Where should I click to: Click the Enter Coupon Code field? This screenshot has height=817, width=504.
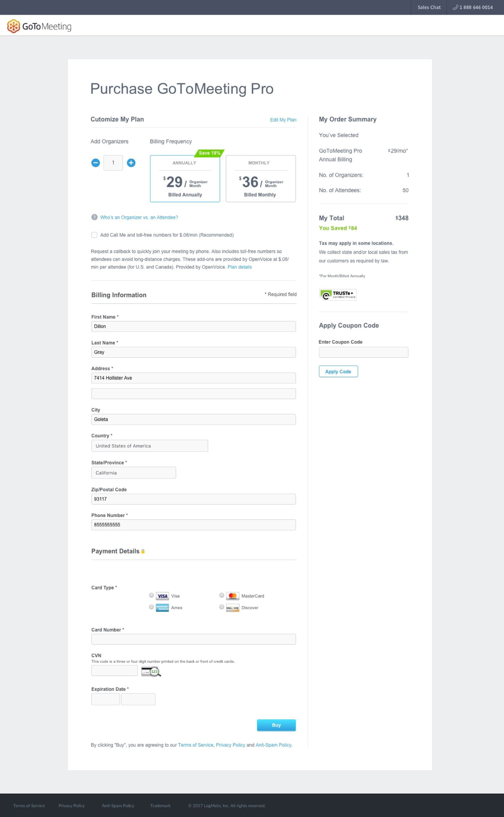(363, 352)
